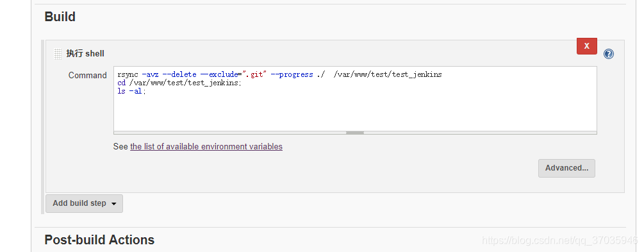Place cursor on the rsync command line

pos(279,74)
